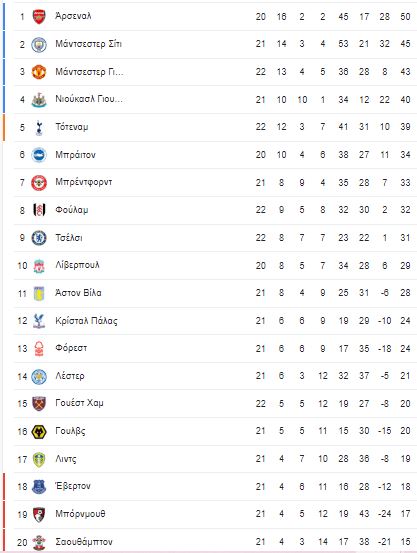
Task: Click the Brighton crest icon
Action: 39,155
